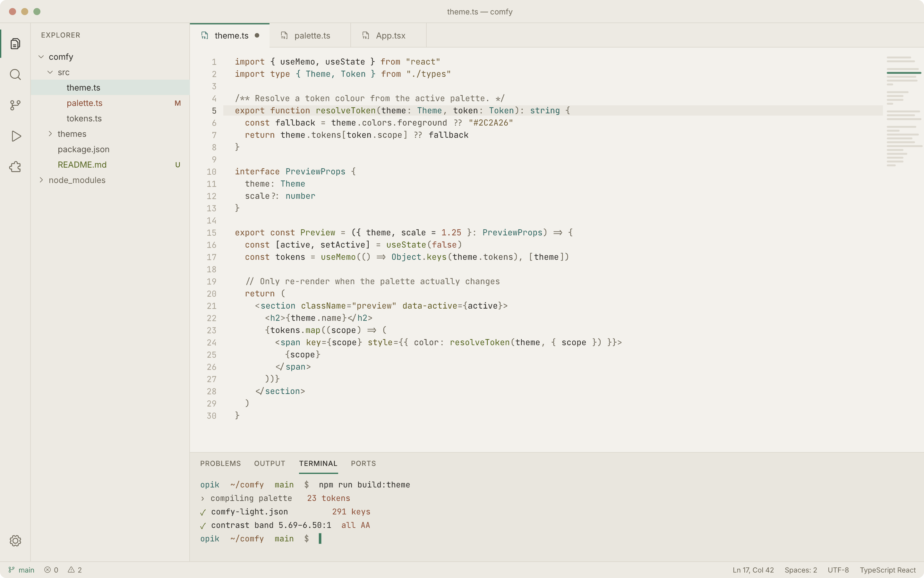Click line number 30 in the gutter
This screenshot has width=924, height=578.
pyautogui.click(x=211, y=416)
